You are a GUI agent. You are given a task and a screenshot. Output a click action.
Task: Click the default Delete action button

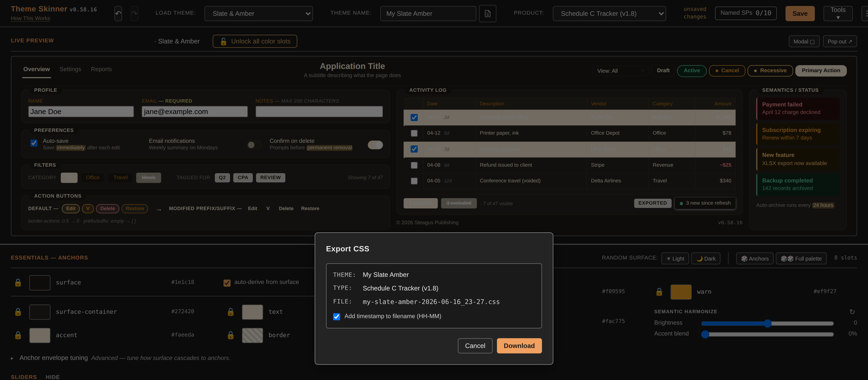pyautogui.click(x=107, y=209)
